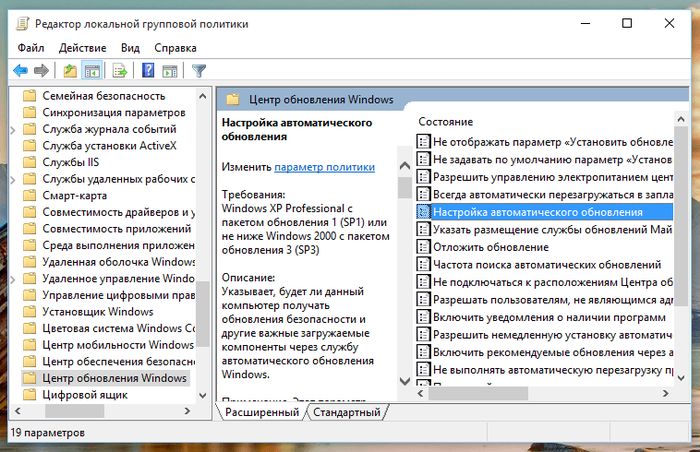Click the Back arrow toolbar icon
700x452 pixels.
coord(20,71)
